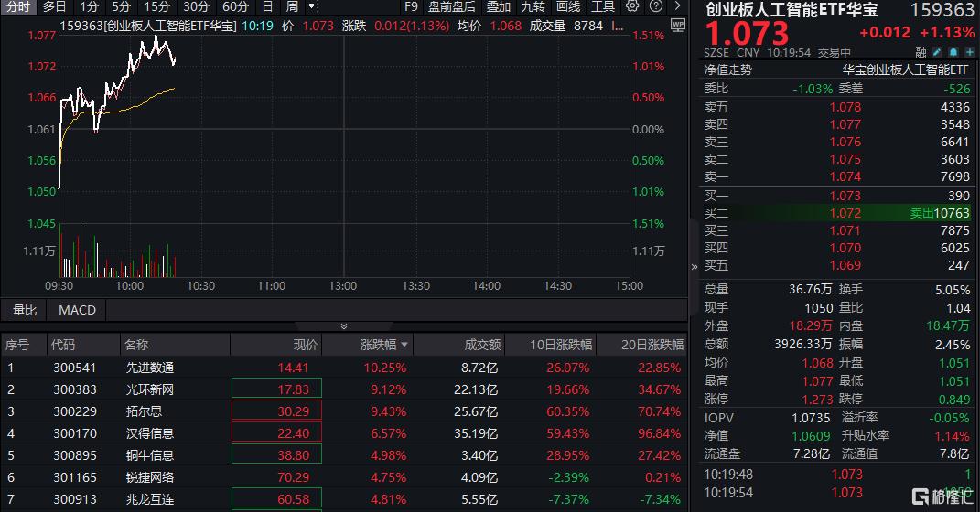
Task: Open the 工具 tools menu
Action: (603, 7)
